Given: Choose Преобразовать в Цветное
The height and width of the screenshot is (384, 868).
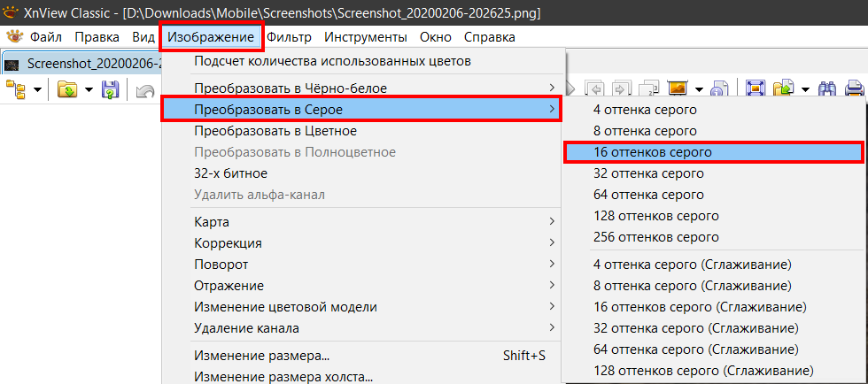Looking at the screenshot, I should click(363, 131).
